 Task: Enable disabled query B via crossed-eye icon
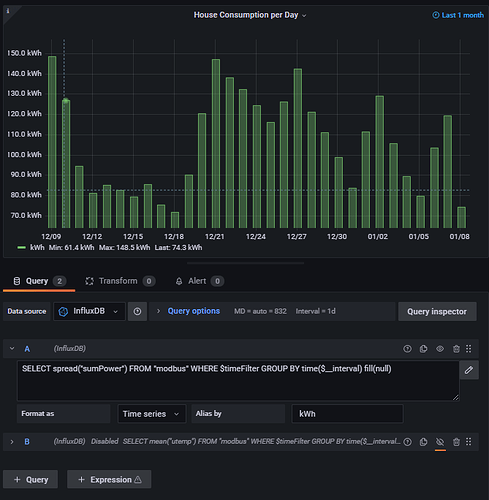click(440, 442)
